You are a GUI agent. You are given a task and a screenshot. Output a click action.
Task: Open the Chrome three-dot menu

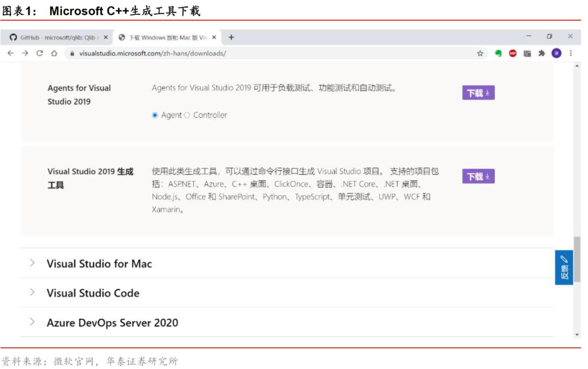tap(571, 53)
